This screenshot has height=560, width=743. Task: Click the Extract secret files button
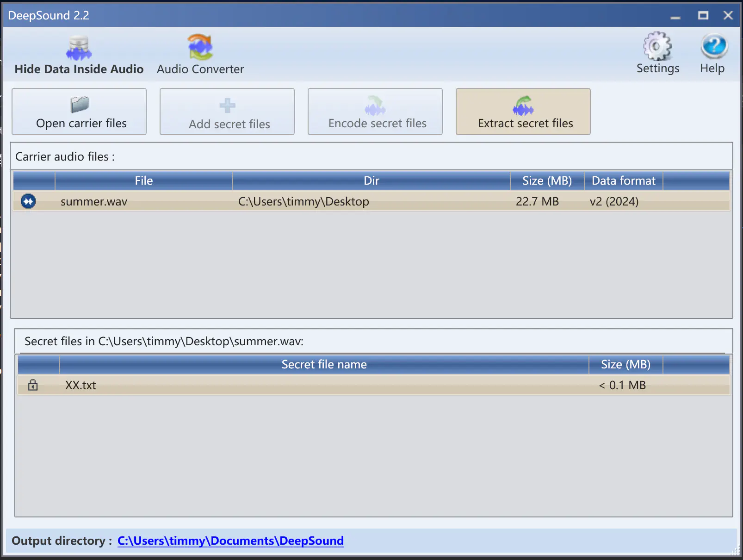pos(523,112)
